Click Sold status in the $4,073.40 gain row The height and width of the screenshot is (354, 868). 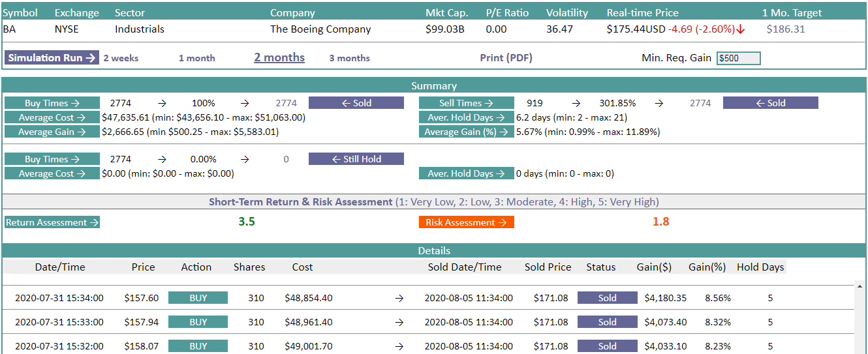(607, 322)
